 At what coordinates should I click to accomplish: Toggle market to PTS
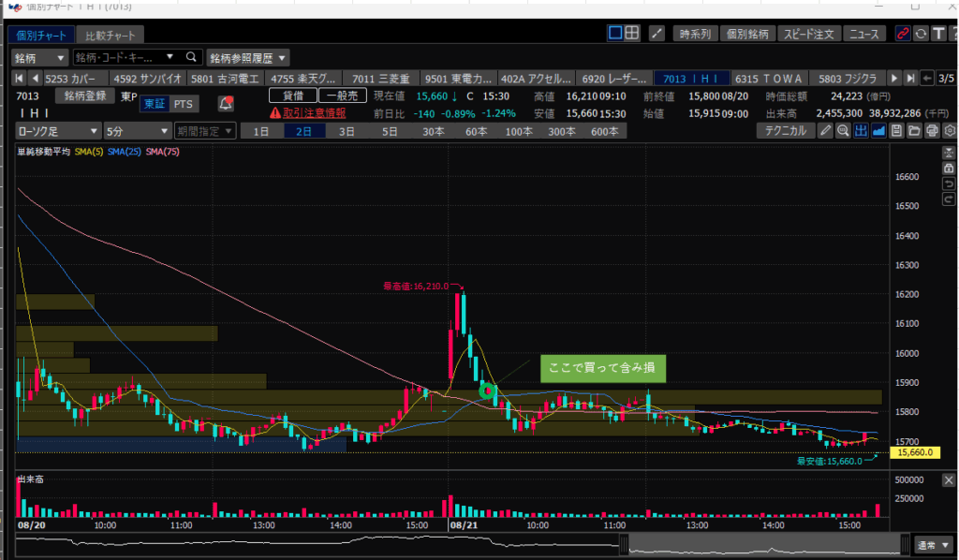coord(185,103)
